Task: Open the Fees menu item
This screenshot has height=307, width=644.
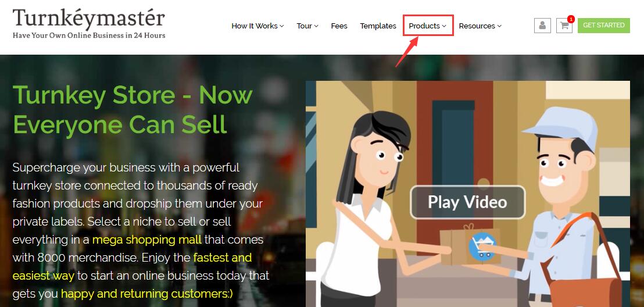Action: tap(339, 26)
